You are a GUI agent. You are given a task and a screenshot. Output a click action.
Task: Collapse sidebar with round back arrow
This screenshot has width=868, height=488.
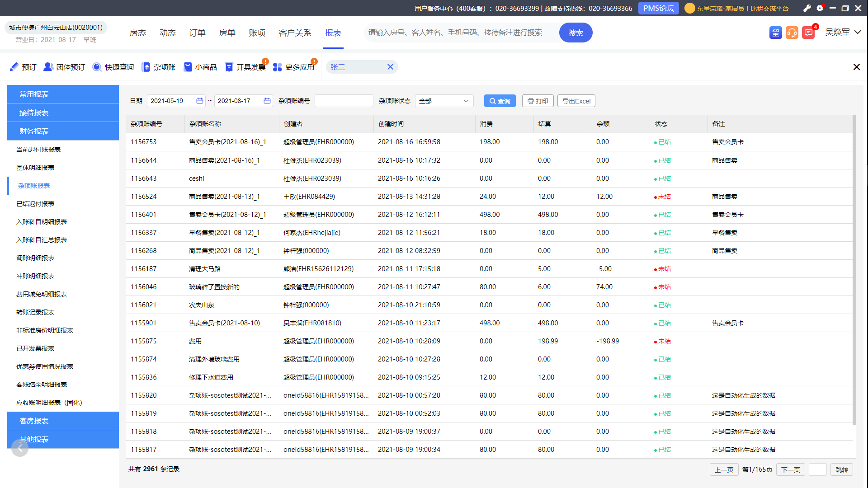click(x=20, y=448)
